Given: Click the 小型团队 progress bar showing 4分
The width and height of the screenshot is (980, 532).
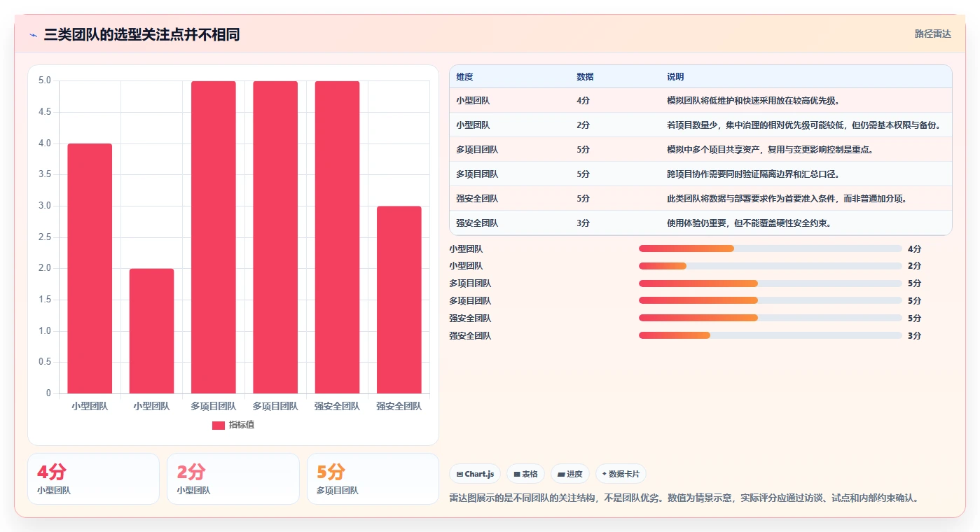Looking at the screenshot, I should pyautogui.click(x=771, y=248).
